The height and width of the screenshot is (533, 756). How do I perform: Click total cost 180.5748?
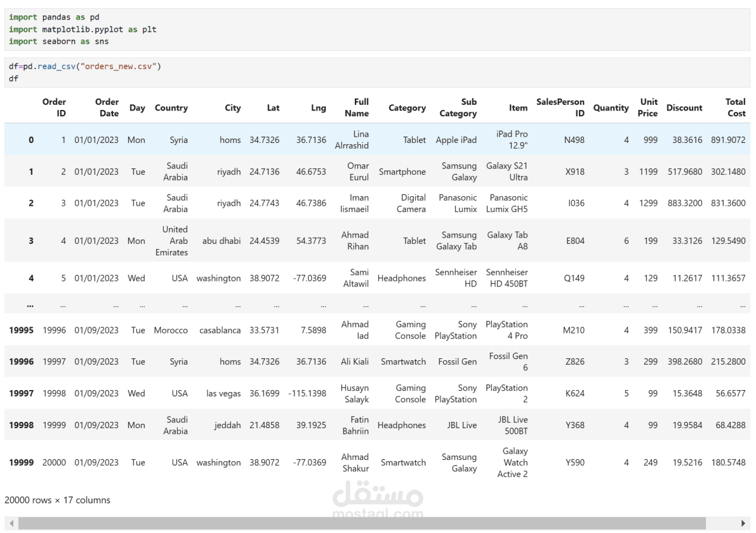tap(728, 462)
